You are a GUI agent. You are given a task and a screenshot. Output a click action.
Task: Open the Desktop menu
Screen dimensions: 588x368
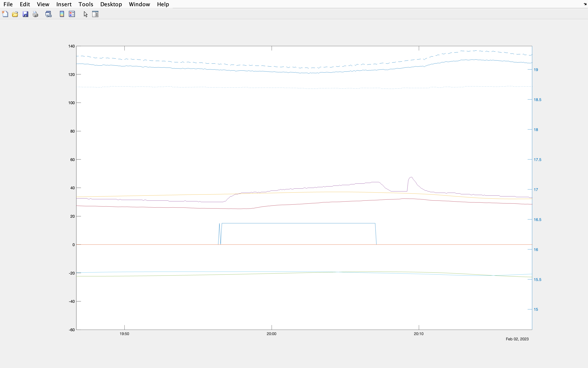point(111,4)
